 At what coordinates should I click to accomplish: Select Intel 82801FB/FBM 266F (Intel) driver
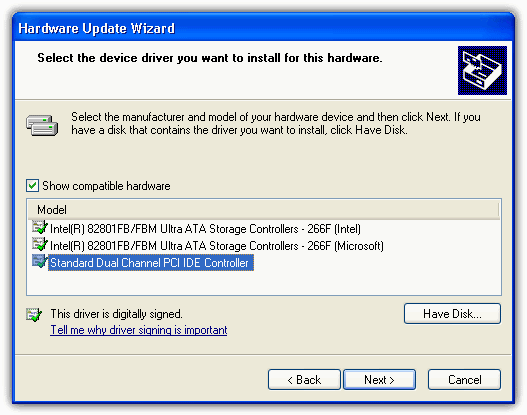coord(205,229)
